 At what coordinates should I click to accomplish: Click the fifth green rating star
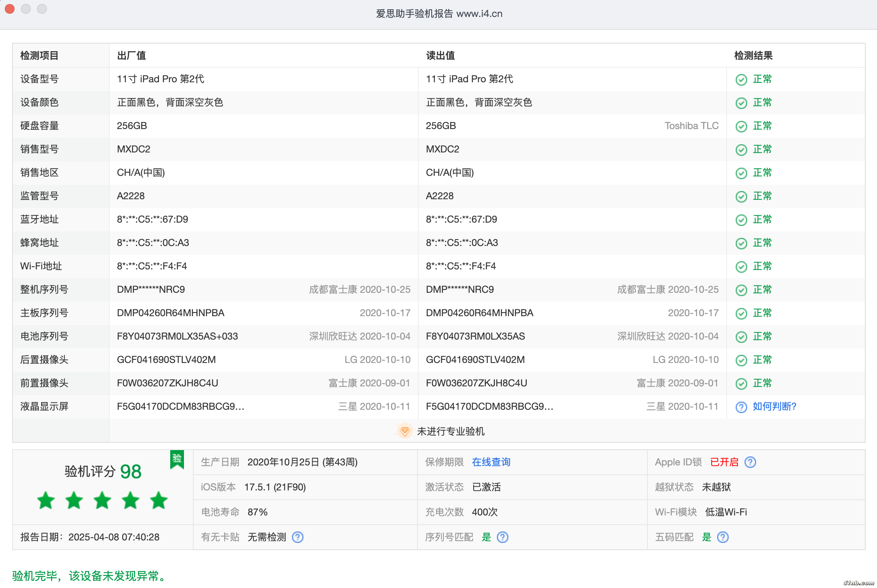159,500
